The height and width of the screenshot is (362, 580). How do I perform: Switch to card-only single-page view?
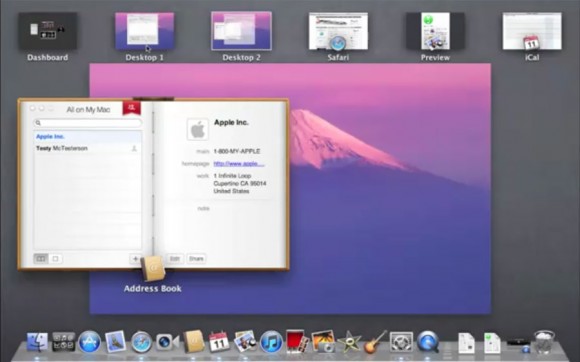(x=55, y=258)
